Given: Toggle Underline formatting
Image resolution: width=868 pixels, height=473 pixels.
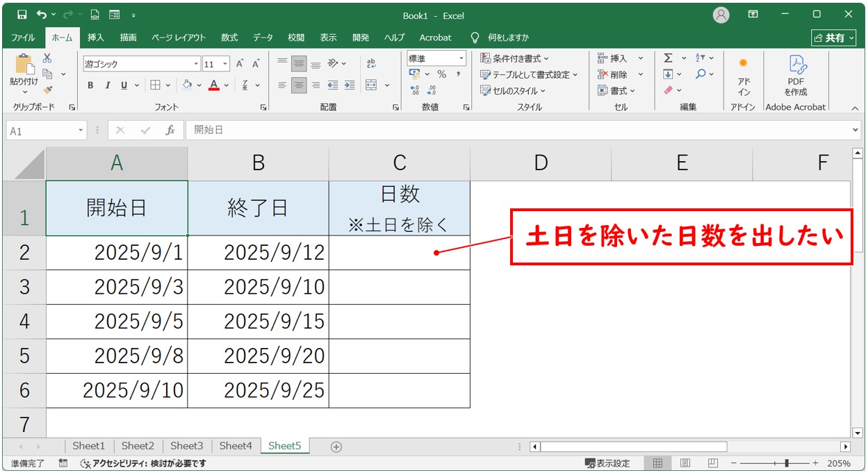Looking at the screenshot, I should [124, 85].
